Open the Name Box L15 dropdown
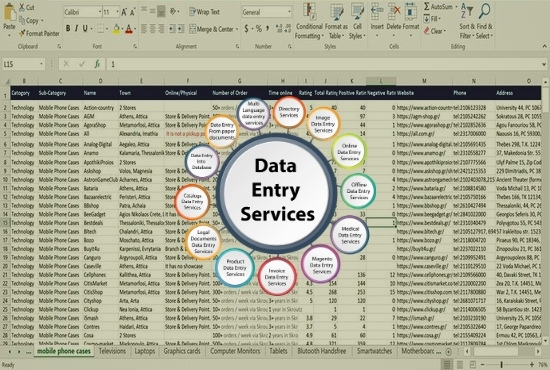This screenshot has width=550, height=370. pos(41,64)
